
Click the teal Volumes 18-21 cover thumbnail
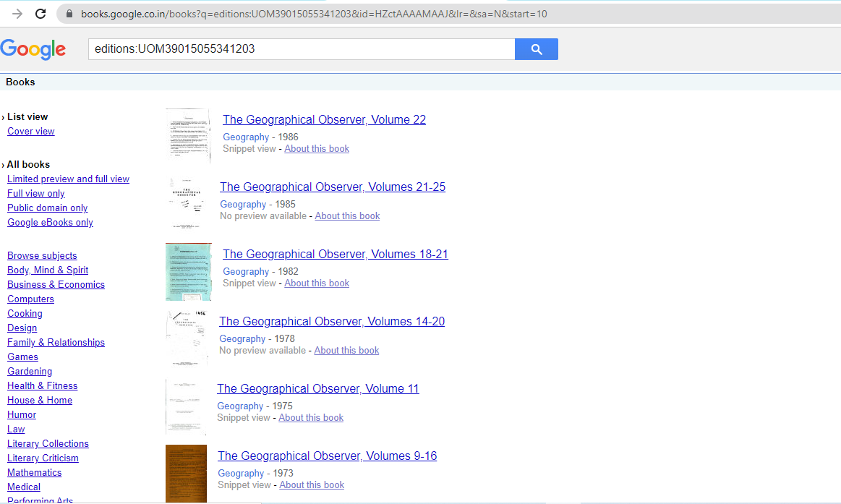pyautogui.click(x=188, y=272)
